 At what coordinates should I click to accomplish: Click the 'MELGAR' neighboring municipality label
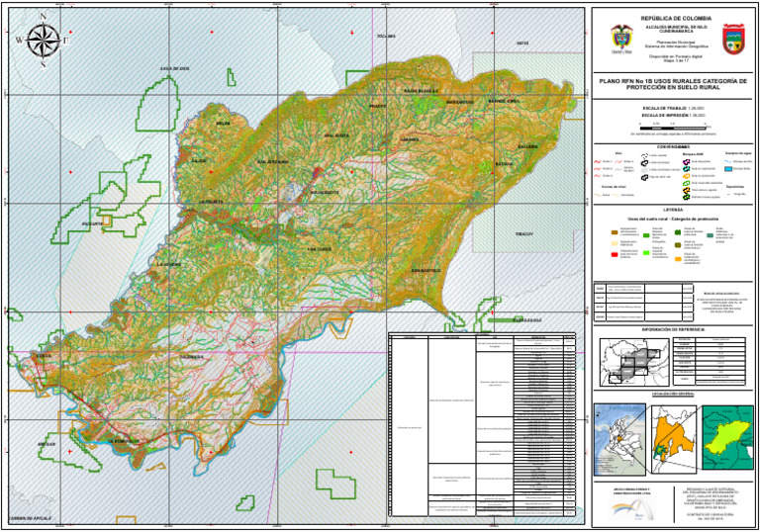coord(47,444)
